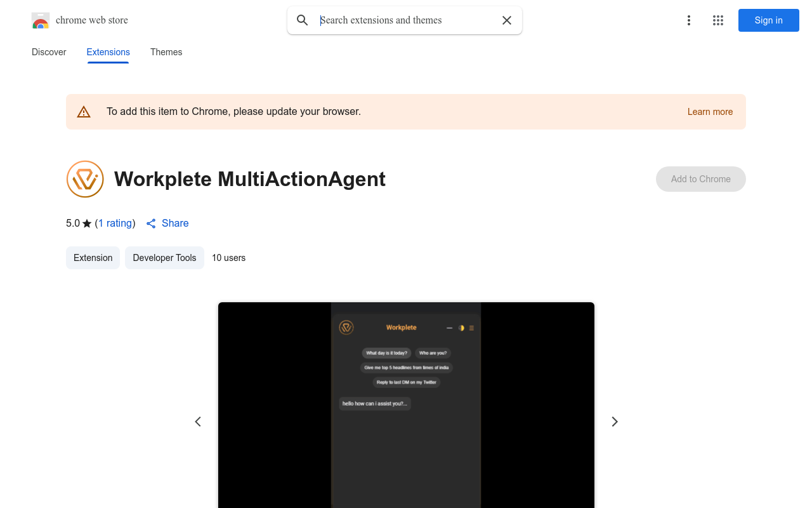Clear the search box with X

(x=507, y=20)
